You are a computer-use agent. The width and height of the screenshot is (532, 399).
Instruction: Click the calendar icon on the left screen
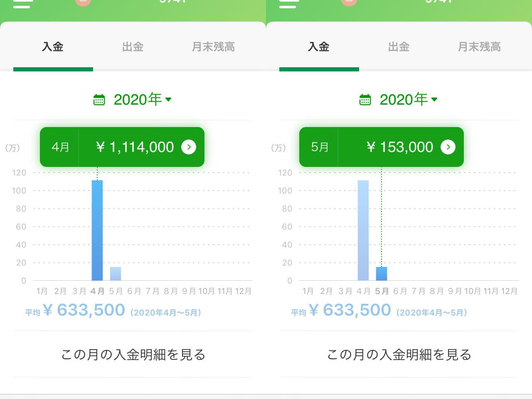99,100
